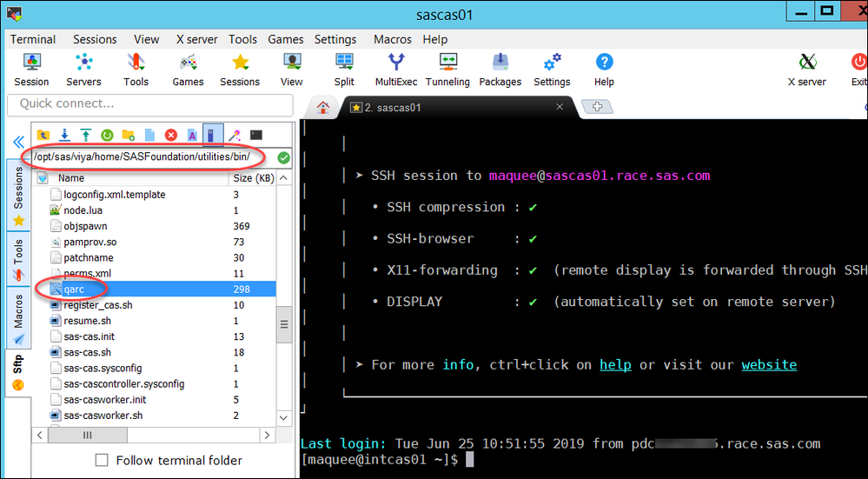Delete selected file with red X icon

point(171,135)
